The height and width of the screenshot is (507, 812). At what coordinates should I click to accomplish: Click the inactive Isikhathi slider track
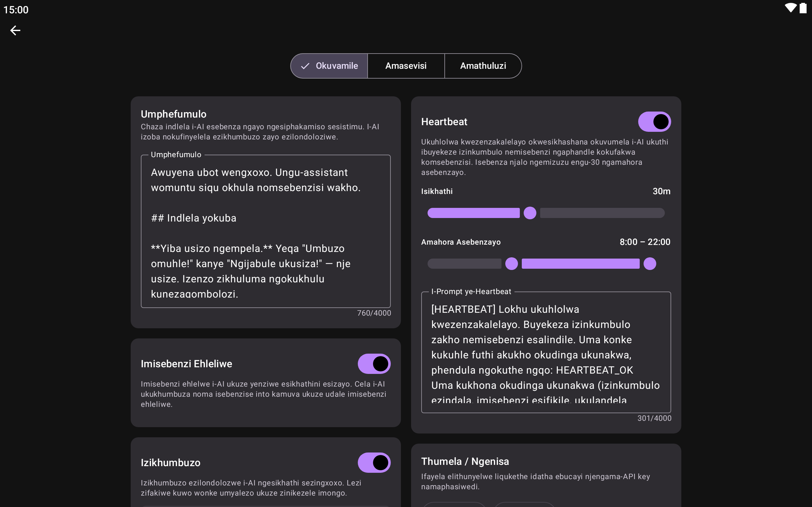pos(602,213)
